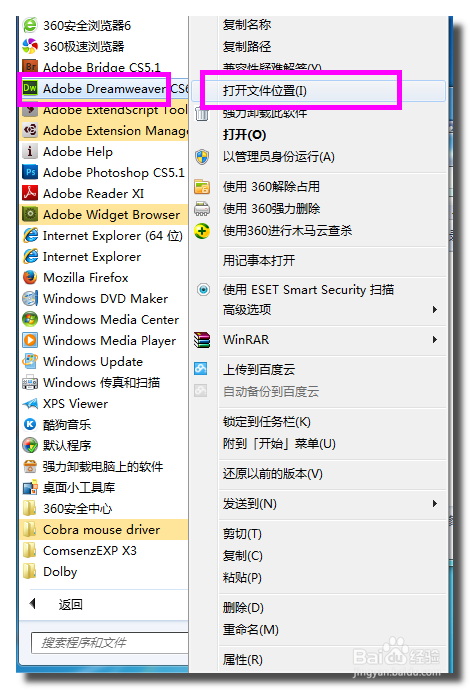
Task: Open the ComsenzEXP X3 folder
Action: [104, 551]
